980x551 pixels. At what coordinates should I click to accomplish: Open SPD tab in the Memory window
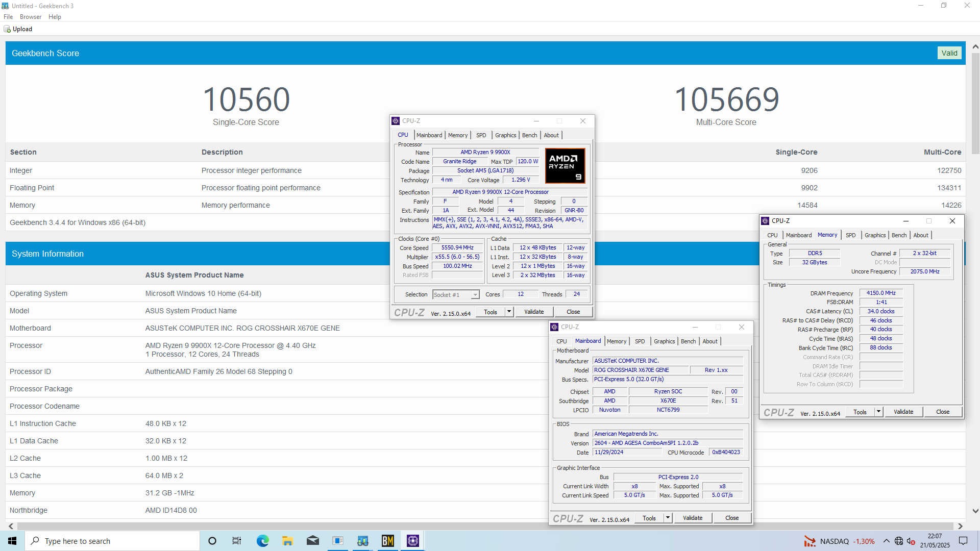click(850, 235)
